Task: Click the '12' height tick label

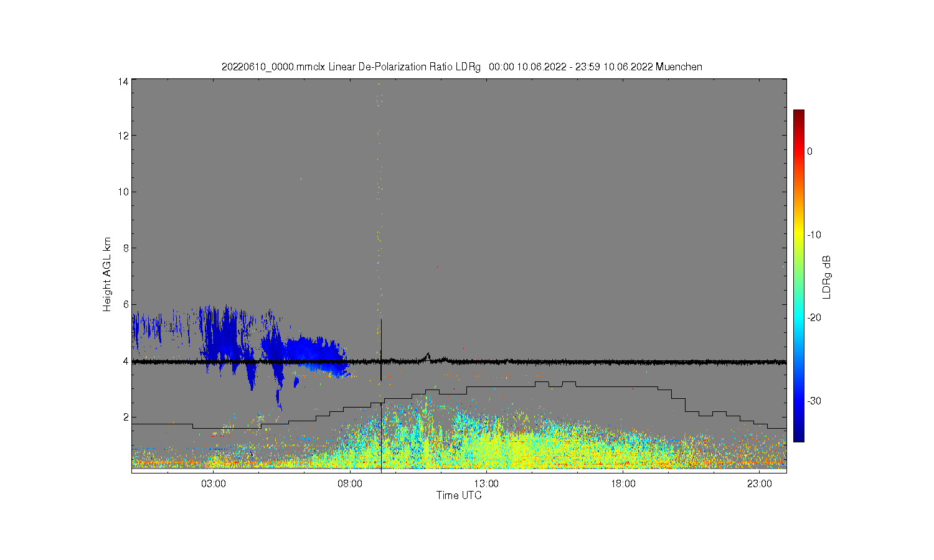Action: (123, 136)
